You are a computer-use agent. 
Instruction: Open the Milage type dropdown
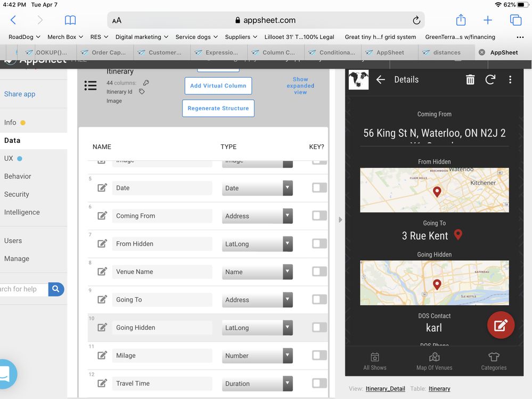pyautogui.click(x=257, y=355)
